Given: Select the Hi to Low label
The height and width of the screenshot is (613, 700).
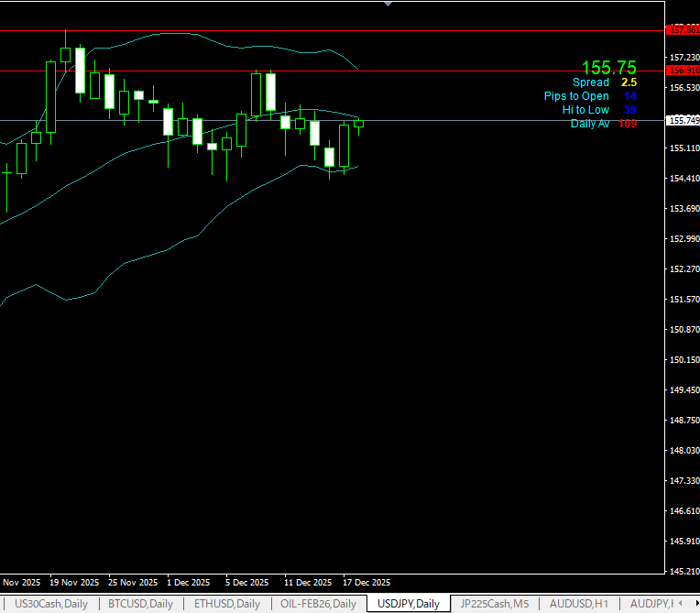Looking at the screenshot, I should tap(585, 110).
